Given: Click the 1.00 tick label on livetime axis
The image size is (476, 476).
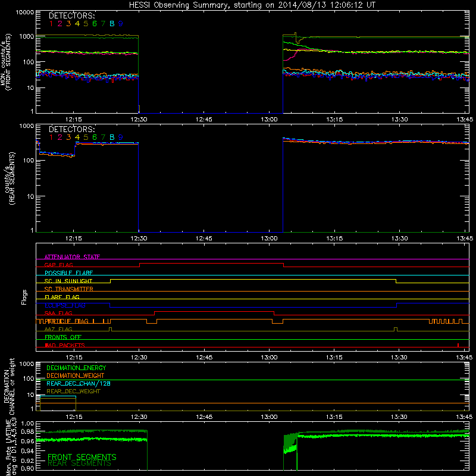Looking at the screenshot, I should [x=27, y=423].
